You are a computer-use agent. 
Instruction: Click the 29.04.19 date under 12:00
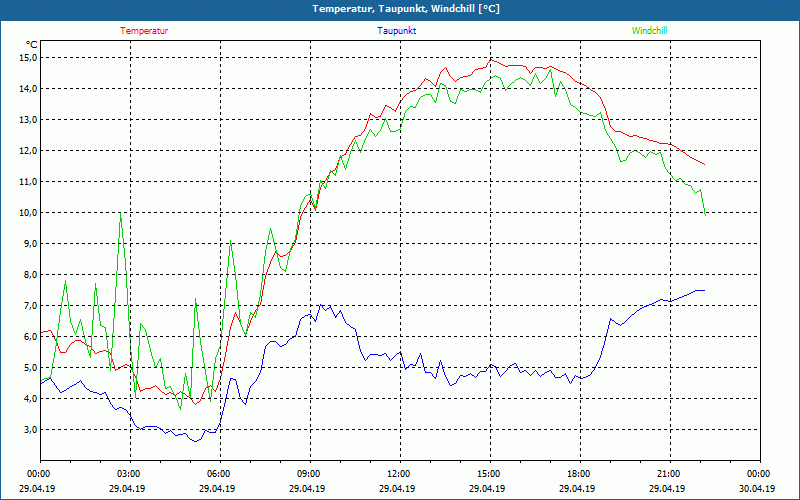tap(397, 488)
